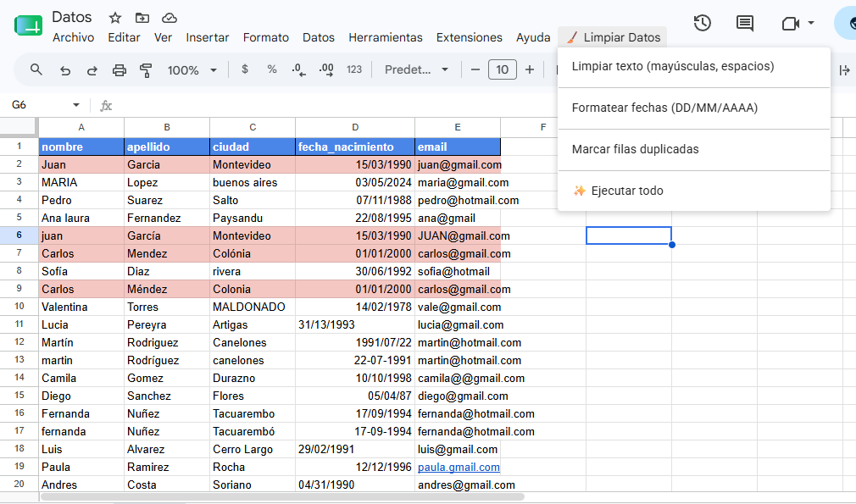Open the Ver menu
The image size is (856, 504).
(x=163, y=37)
